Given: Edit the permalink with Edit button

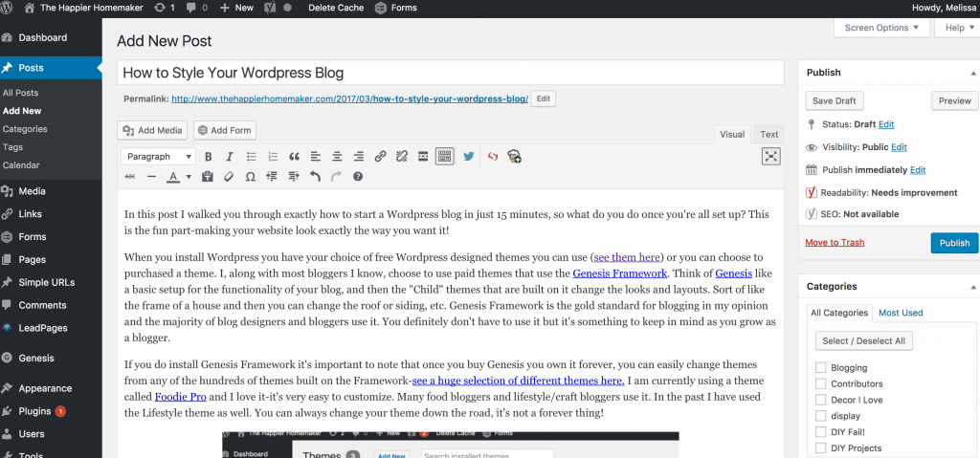Looking at the screenshot, I should point(544,98).
